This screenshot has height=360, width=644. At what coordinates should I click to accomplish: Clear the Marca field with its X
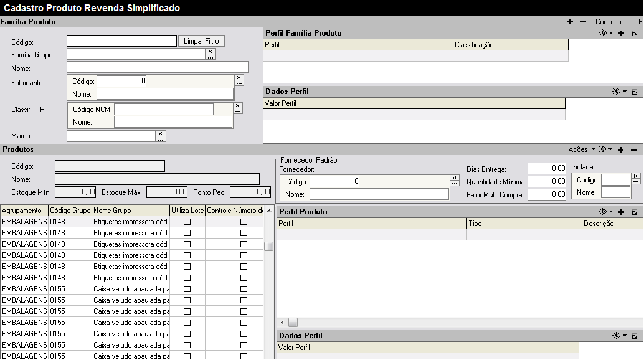(161, 133)
